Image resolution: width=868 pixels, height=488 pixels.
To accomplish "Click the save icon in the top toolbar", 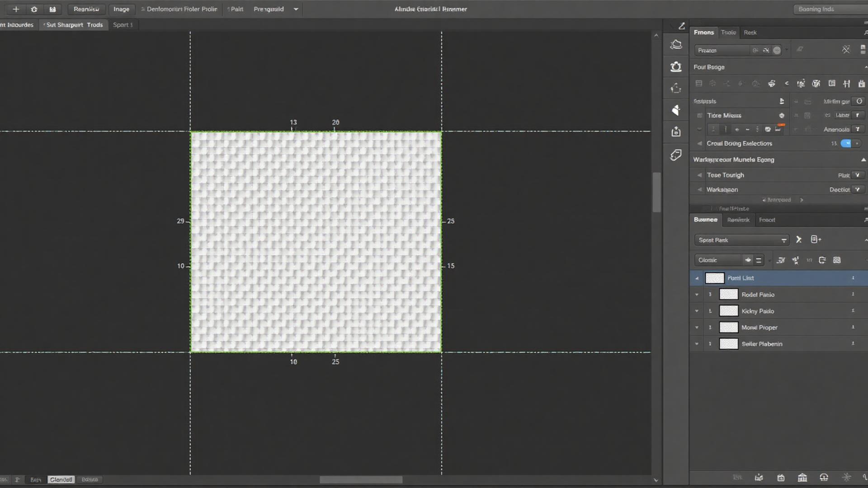I will pyautogui.click(x=52, y=9).
